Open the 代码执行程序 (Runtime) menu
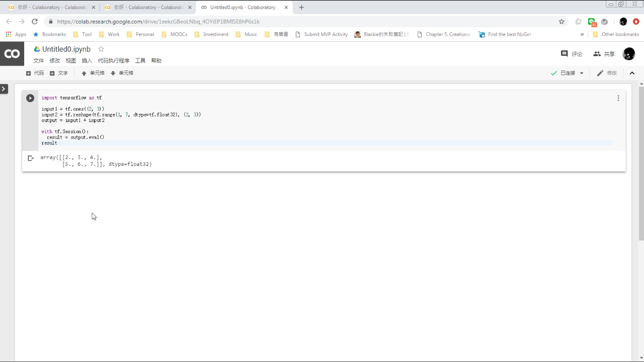The height and width of the screenshot is (362, 644). (x=114, y=61)
